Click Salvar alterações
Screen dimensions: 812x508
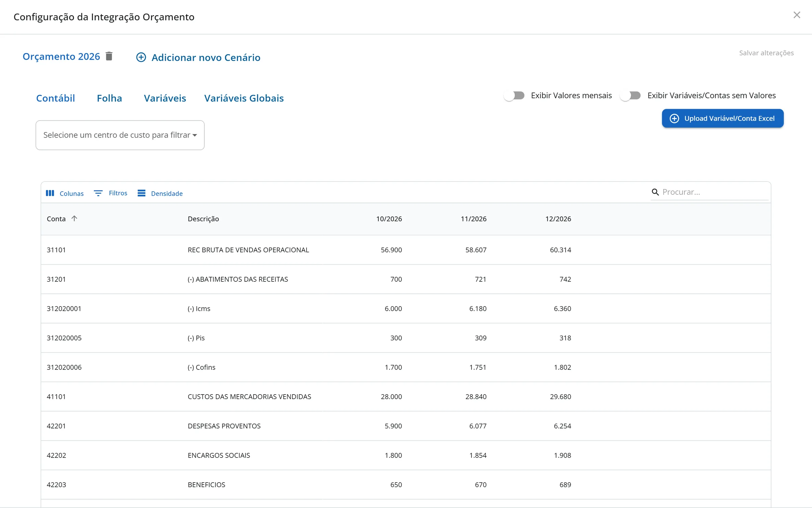coord(766,53)
